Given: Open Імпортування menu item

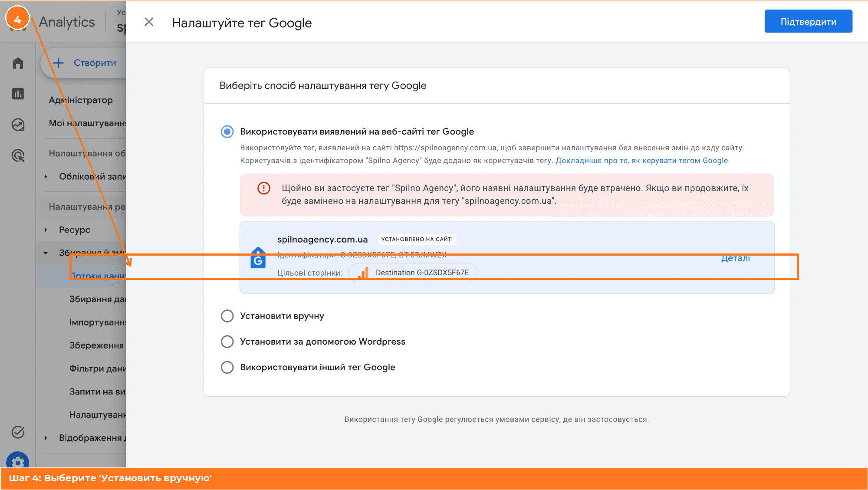Looking at the screenshot, I should pos(98,322).
